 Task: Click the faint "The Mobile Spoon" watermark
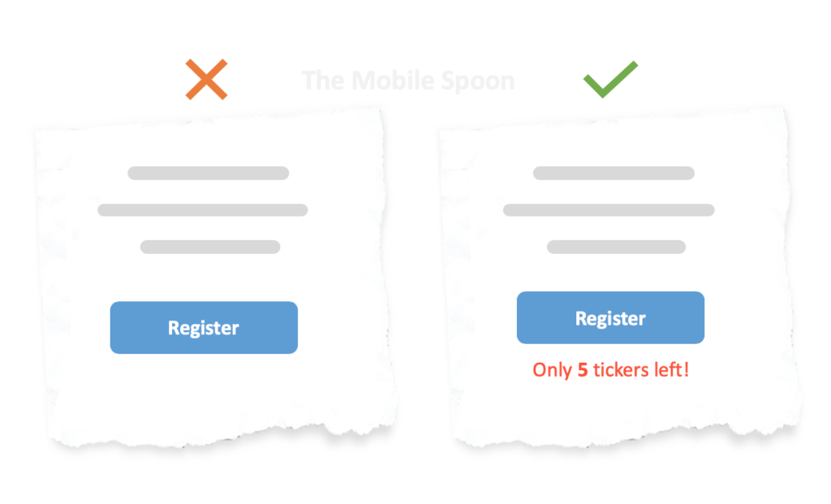coord(407,81)
